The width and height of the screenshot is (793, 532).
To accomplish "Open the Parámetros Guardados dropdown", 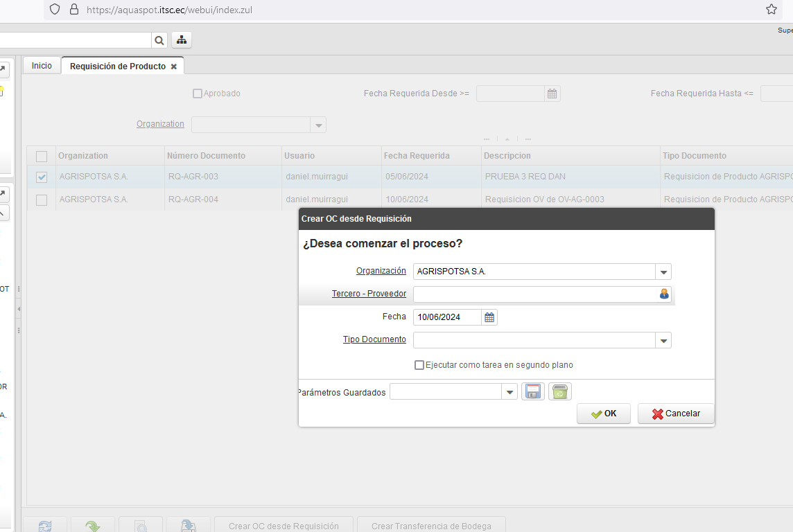I will click(x=510, y=392).
